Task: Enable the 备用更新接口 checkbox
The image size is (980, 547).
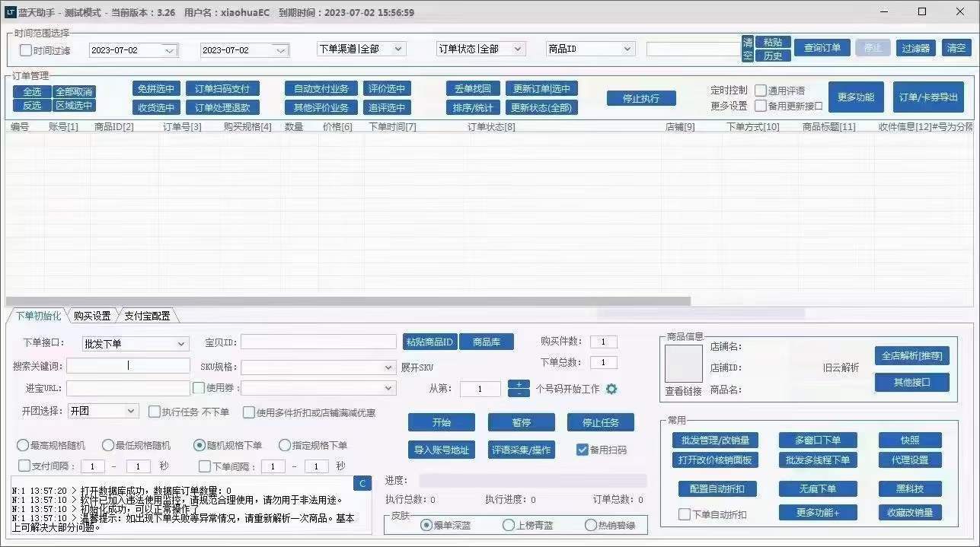Action: click(x=761, y=106)
